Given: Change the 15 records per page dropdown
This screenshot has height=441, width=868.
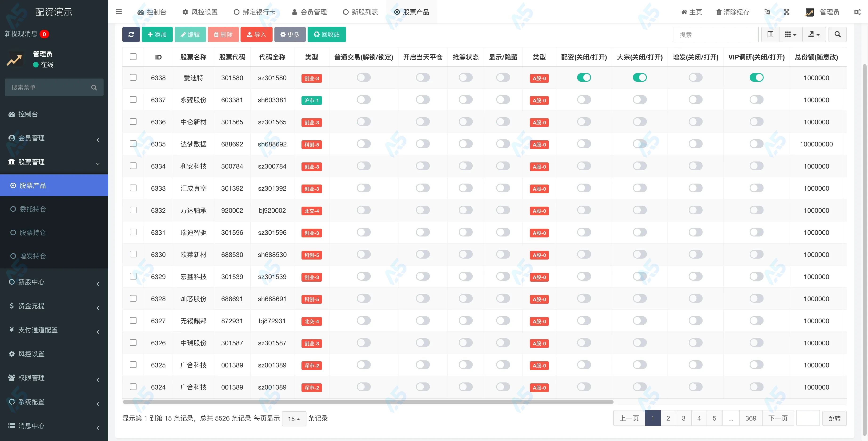Looking at the screenshot, I should 293,418.
